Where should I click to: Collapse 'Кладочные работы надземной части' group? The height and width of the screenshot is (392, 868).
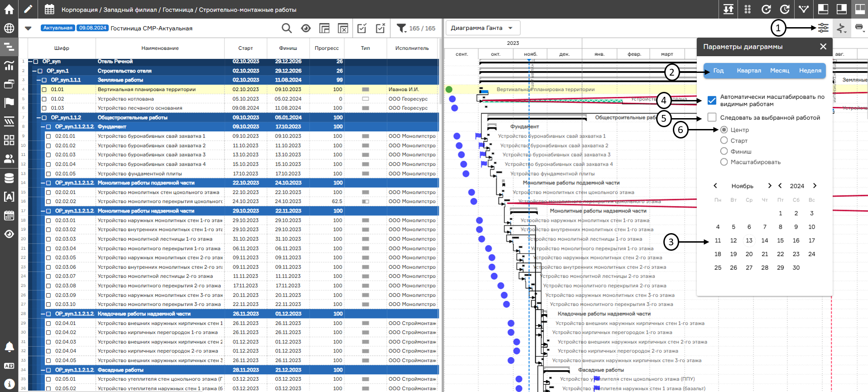point(43,314)
